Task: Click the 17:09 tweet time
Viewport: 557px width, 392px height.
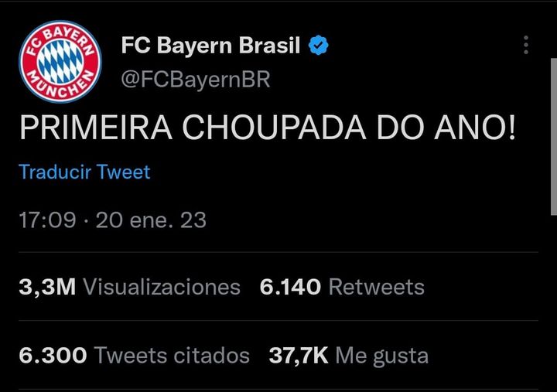Action: click(47, 220)
